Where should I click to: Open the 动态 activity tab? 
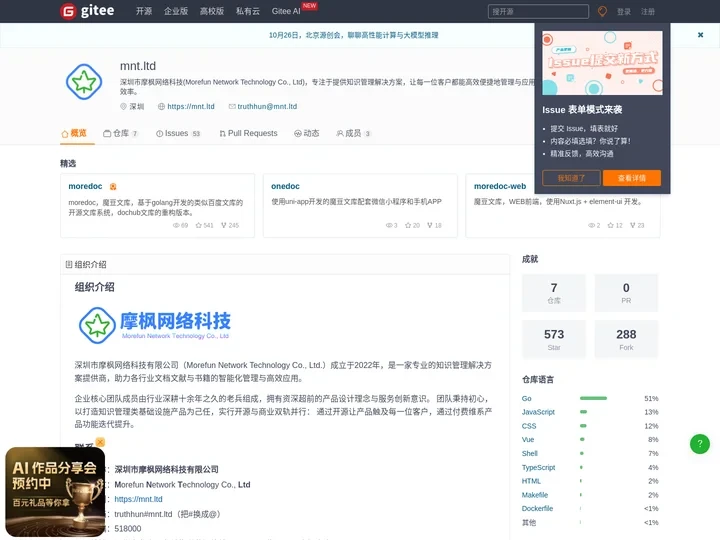[x=306, y=133]
